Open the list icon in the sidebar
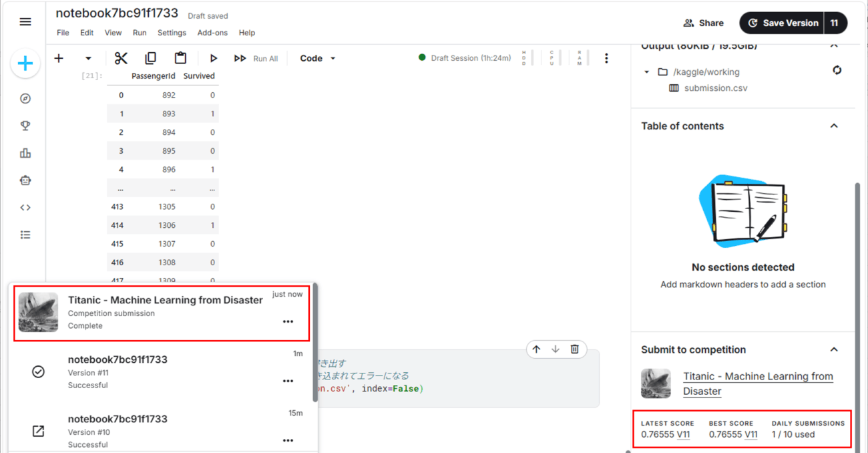Screen dimensions: 868x453 (25, 235)
